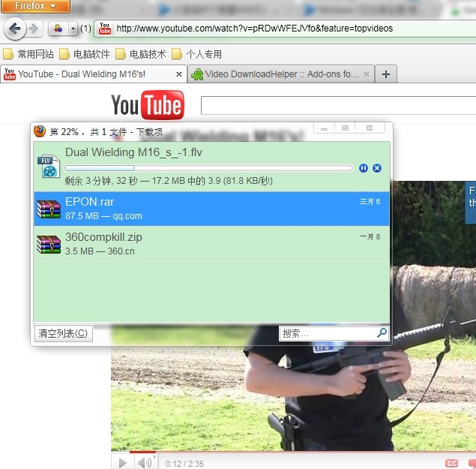Click the 三月 6 date on EPON.rar
The image size is (476, 469).
point(370,202)
